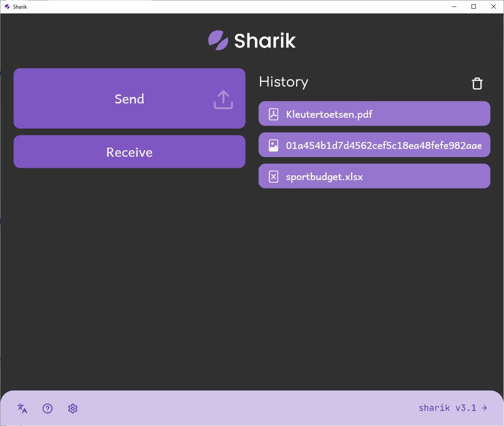Open the help question mark icon
This screenshot has height=426, width=504.
(48, 408)
